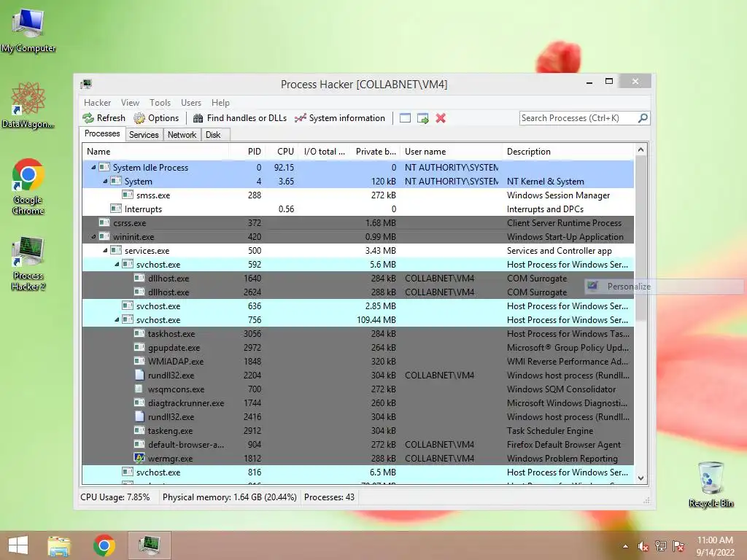This screenshot has width=747, height=560.
Task: Click the csrss.exe process icon
Action: coord(104,222)
